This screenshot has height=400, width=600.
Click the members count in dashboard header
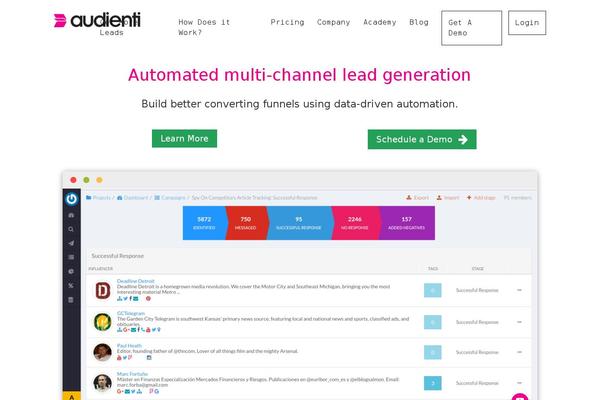517,198
